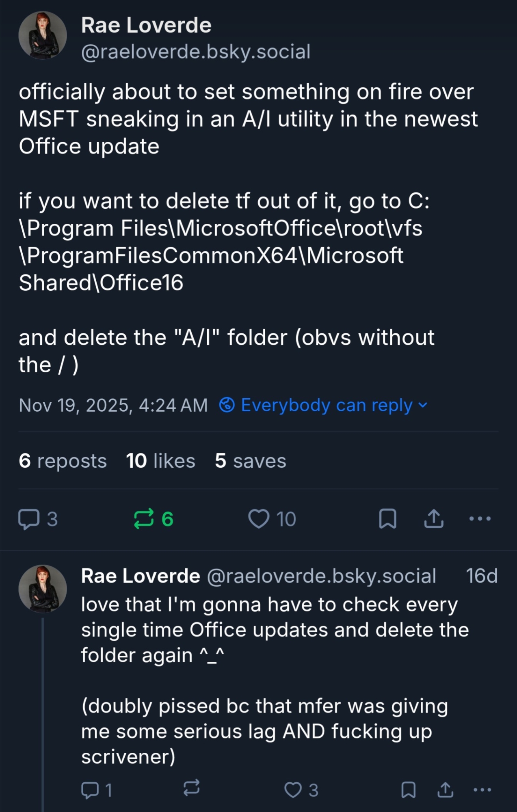Click the green repost icon on main post
This screenshot has width=517, height=812.
(144, 519)
